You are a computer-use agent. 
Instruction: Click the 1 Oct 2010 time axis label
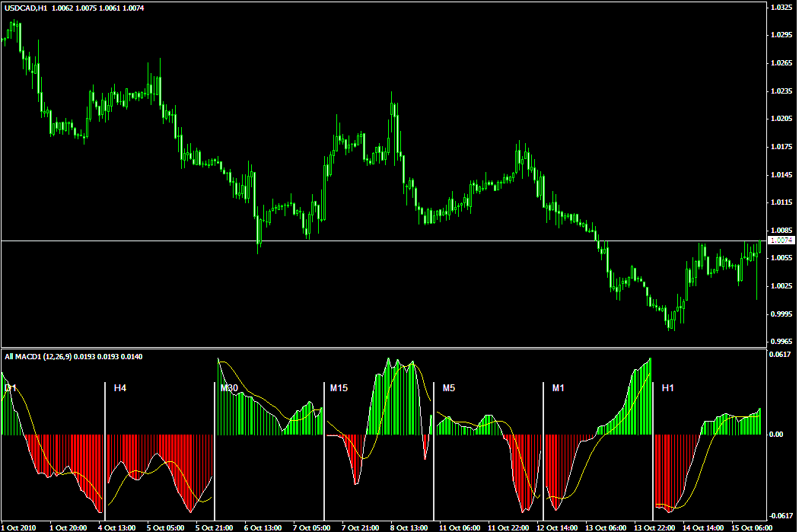(19, 528)
